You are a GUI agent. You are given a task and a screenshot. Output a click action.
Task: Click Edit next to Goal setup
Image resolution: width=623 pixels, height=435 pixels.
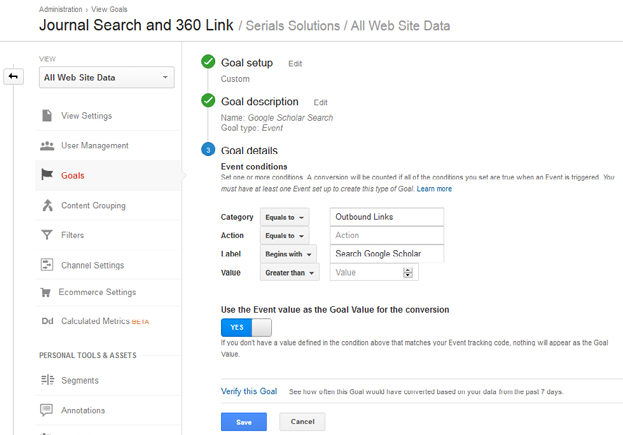coord(295,63)
